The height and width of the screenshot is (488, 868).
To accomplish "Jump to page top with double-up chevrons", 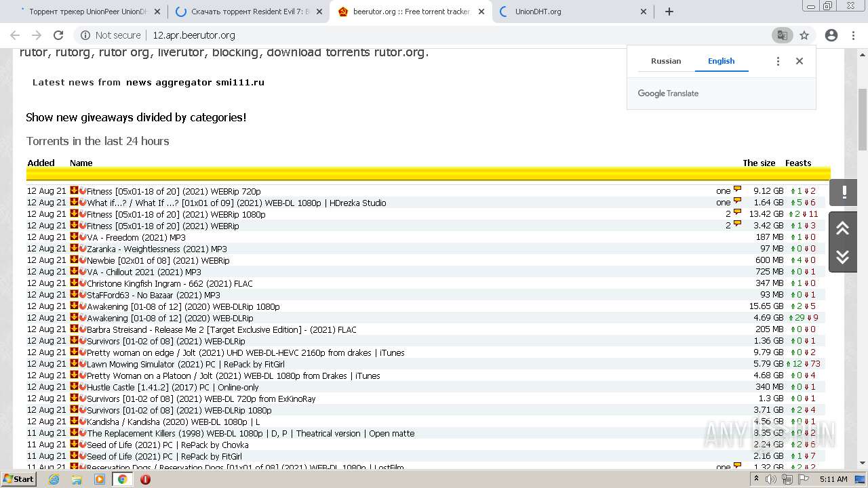I will (x=843, y=228).
